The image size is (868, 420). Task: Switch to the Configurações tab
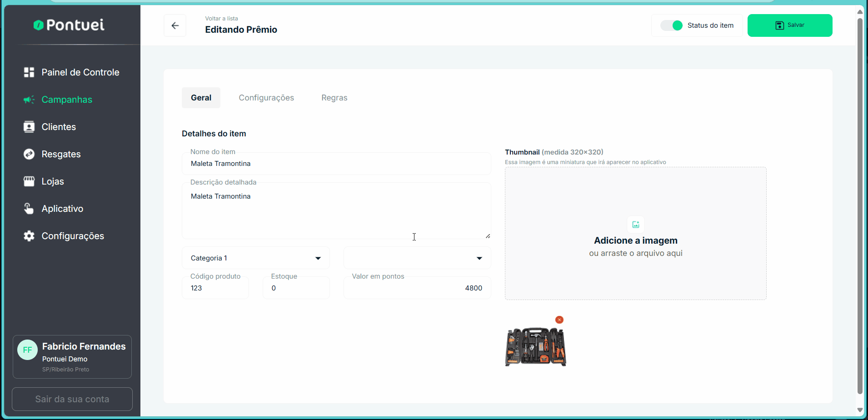pyautogui.click(x=266, y=98)
